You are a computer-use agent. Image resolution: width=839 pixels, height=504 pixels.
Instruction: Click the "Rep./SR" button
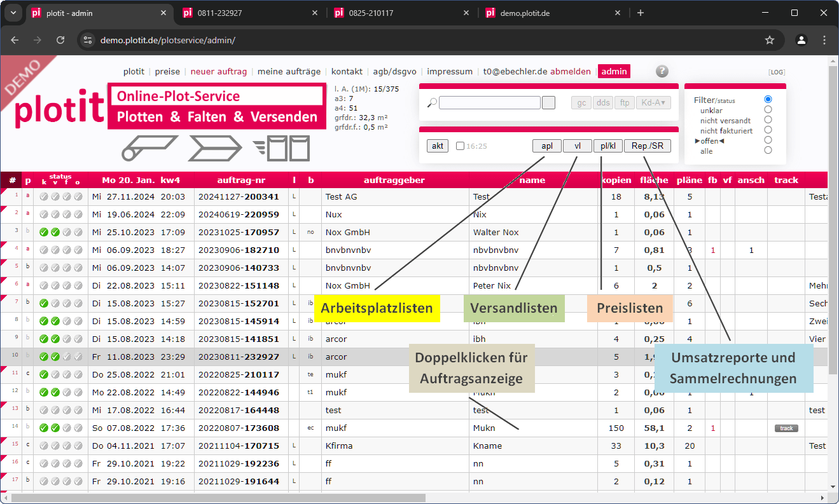pyautogui.click(x=648, y=146)
